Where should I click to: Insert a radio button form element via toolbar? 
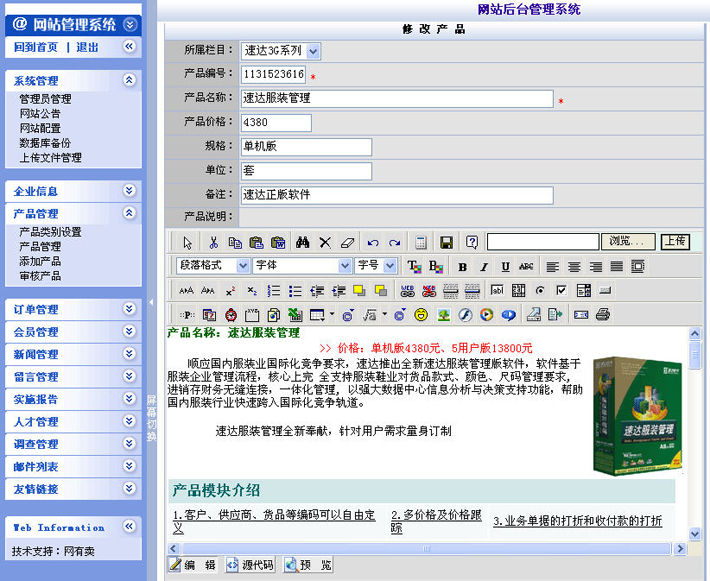click(540, 291)
